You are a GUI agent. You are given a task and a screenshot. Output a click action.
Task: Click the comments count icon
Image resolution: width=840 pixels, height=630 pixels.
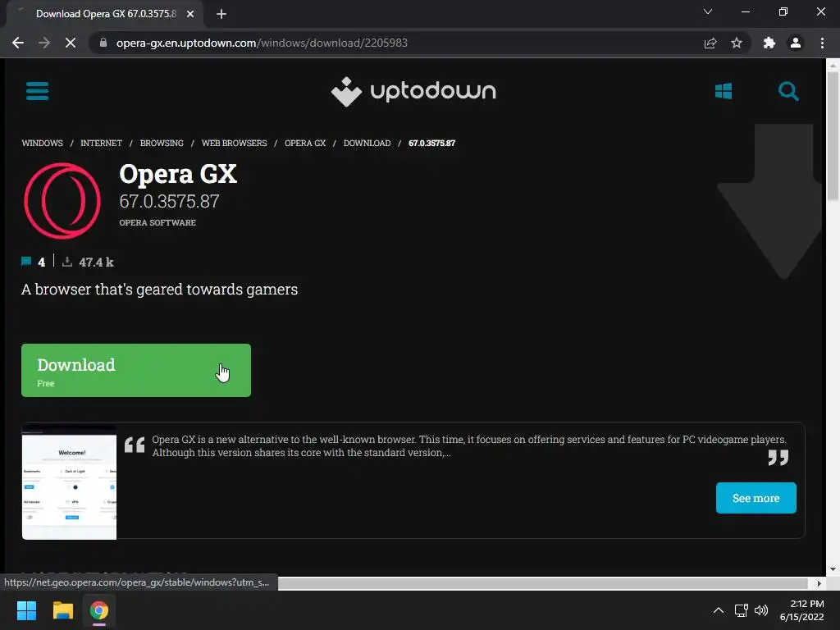[26, 262]
